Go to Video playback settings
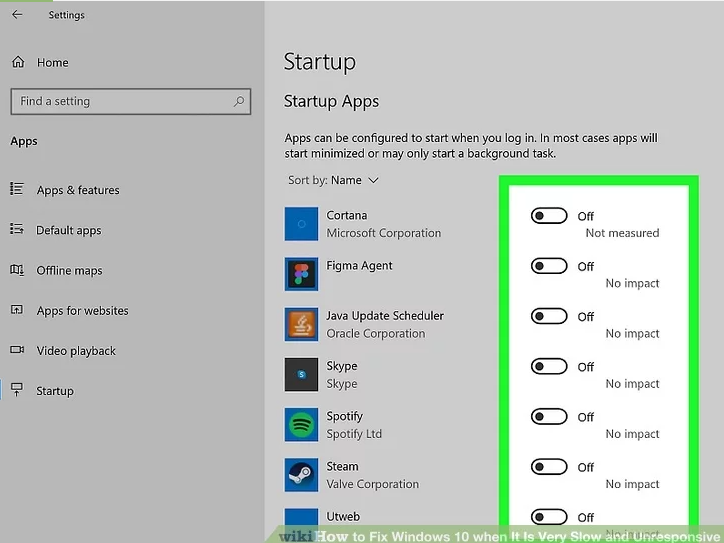The width and height of the screenshot is (724, 543). click(x=76, y=351)
